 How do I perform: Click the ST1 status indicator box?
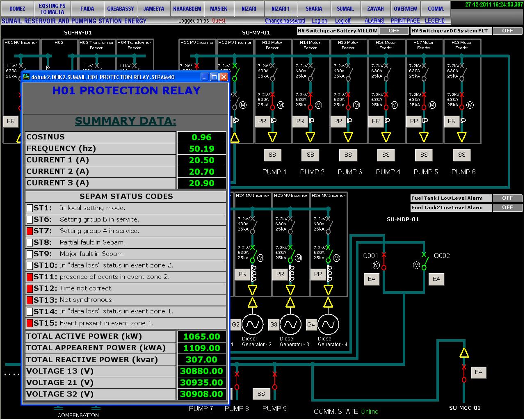30,208
